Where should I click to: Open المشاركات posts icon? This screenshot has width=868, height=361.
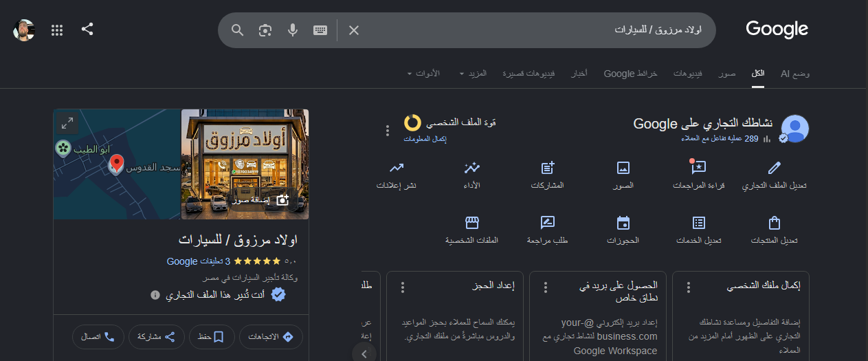(548, 167)
